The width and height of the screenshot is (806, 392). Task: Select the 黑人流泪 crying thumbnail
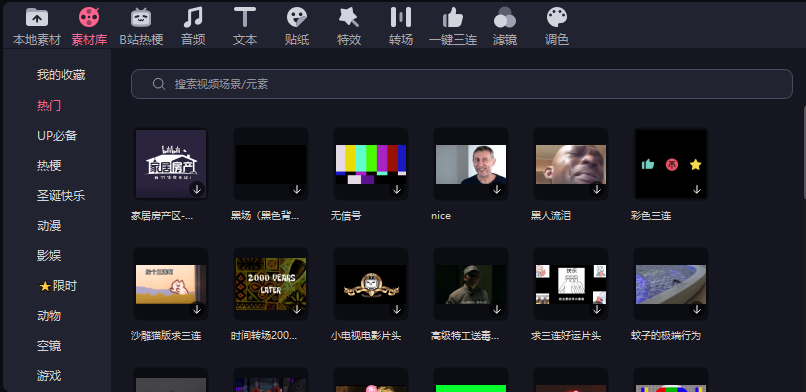click(x=571, y=164)
